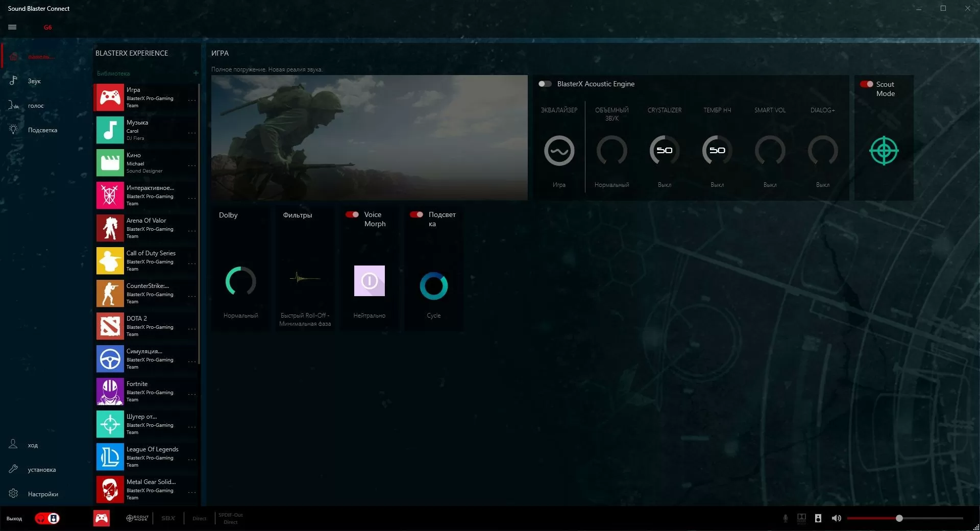
Task: Toggle the Scout Mode switch
Action: (866, 84)
